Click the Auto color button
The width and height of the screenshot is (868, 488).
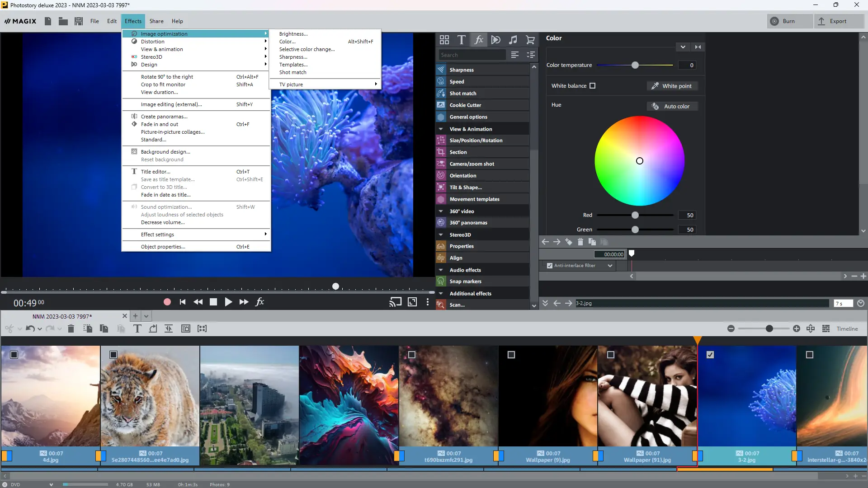(x=672, y=106)
